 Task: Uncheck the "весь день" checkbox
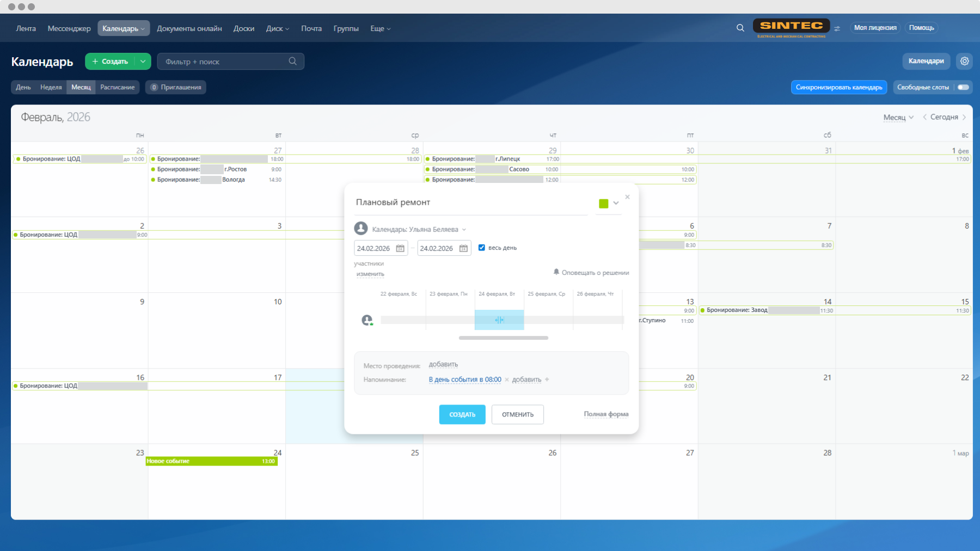point(482,248)
